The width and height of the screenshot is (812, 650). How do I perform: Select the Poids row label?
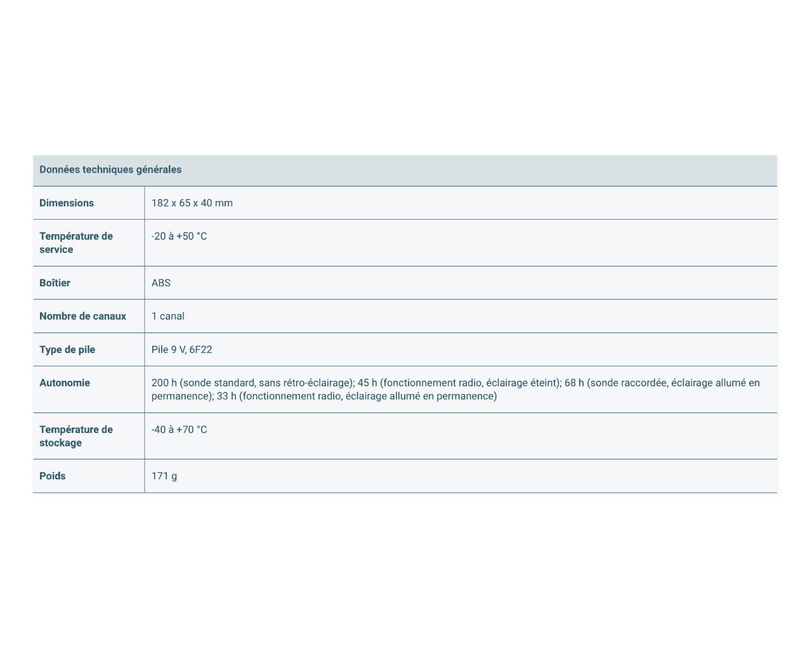(53, 476)
